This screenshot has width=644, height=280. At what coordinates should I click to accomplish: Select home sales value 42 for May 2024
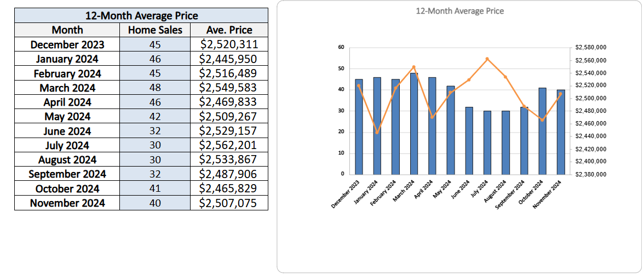coord(156,116)
